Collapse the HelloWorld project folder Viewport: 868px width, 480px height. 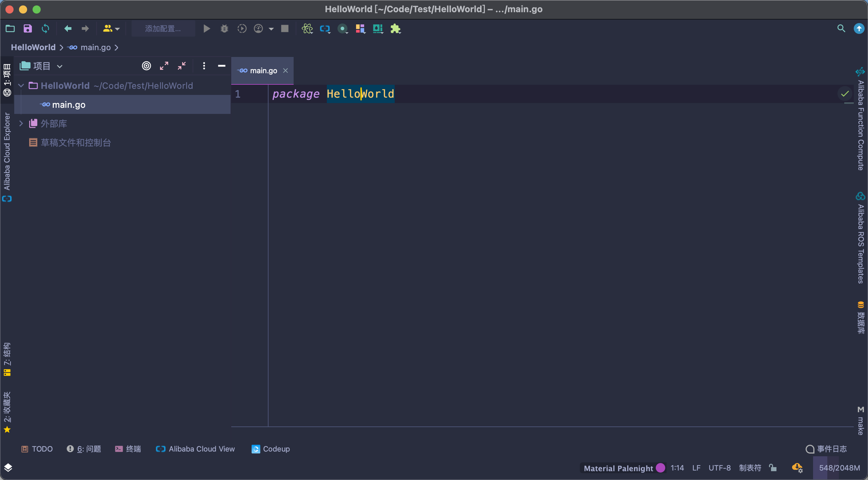[x=21, y=85]
